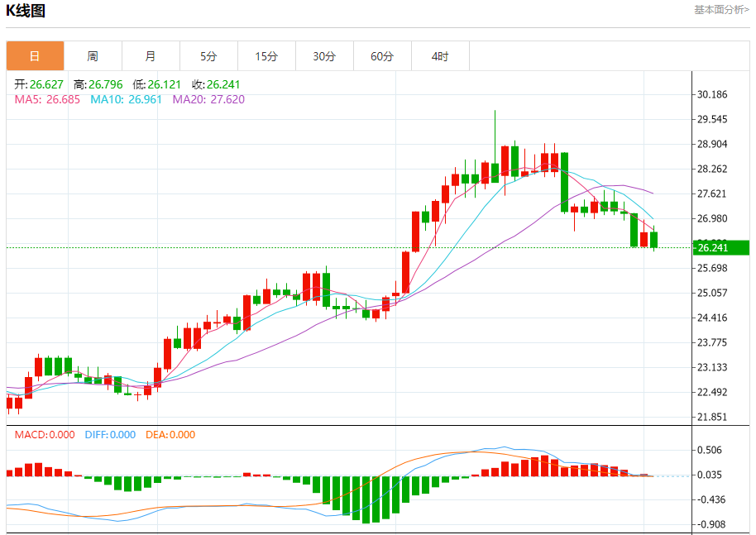
Task: Switch to the 4时 chart tab
Action: point(440,56)
